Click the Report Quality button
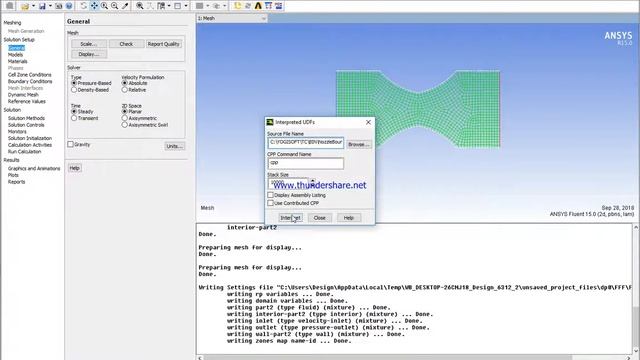 point(164,44)
